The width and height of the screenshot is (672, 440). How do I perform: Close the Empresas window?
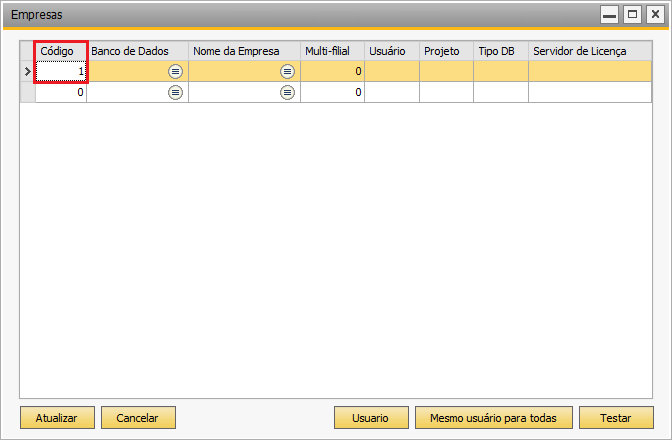655,15
